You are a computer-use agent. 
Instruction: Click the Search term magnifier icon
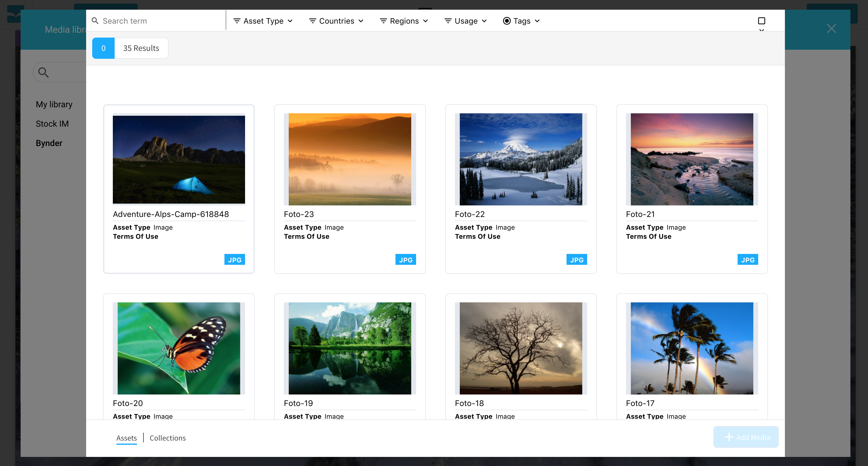pos(95,21)
